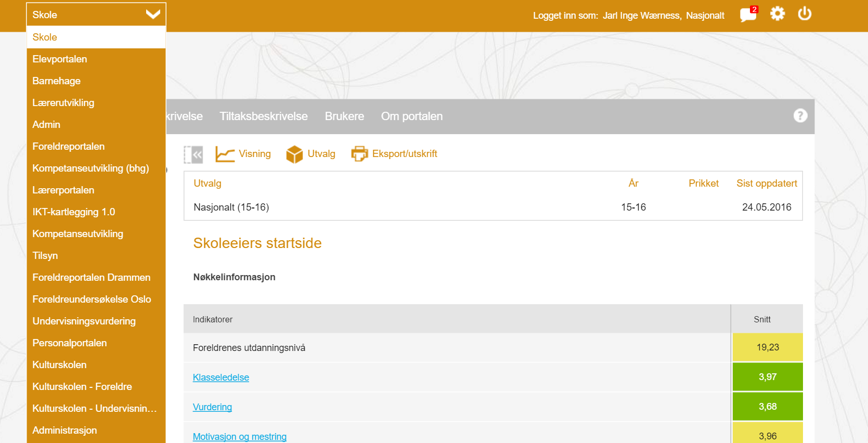Screen dimensions: 868x443
Task: Select Undervisningsvurdering entry
Action: point(96,321)
